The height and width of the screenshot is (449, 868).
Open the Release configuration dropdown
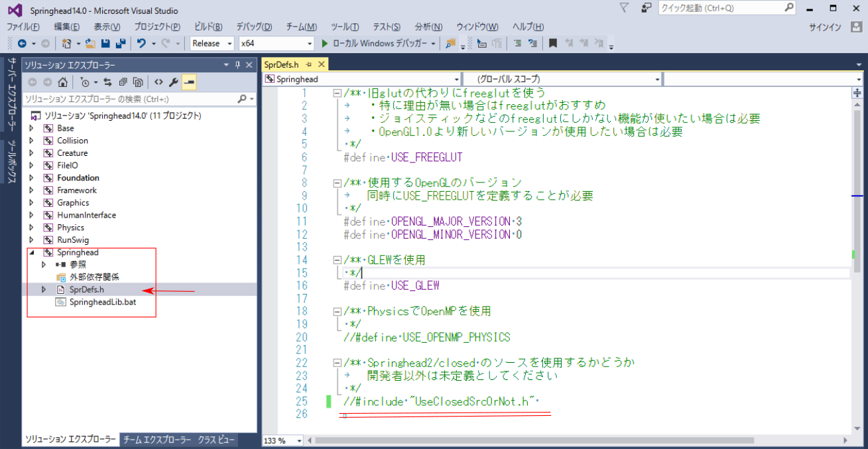(x=212, y=43)
